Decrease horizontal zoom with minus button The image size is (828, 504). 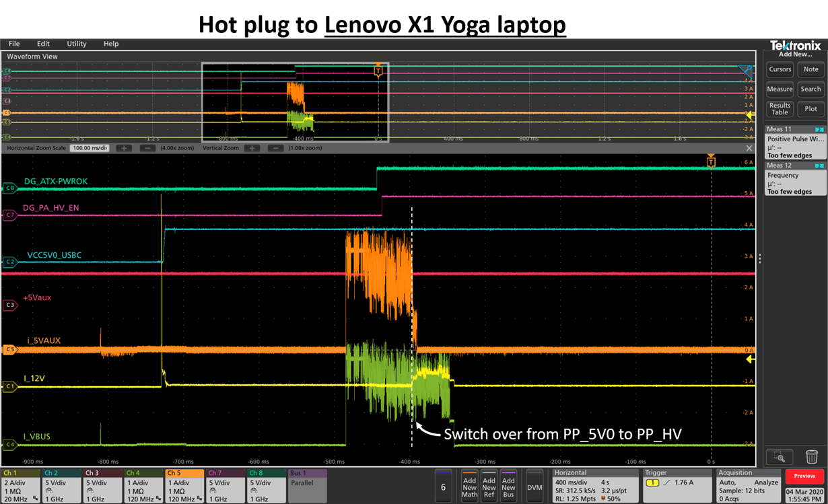click(x=148, y=148)
